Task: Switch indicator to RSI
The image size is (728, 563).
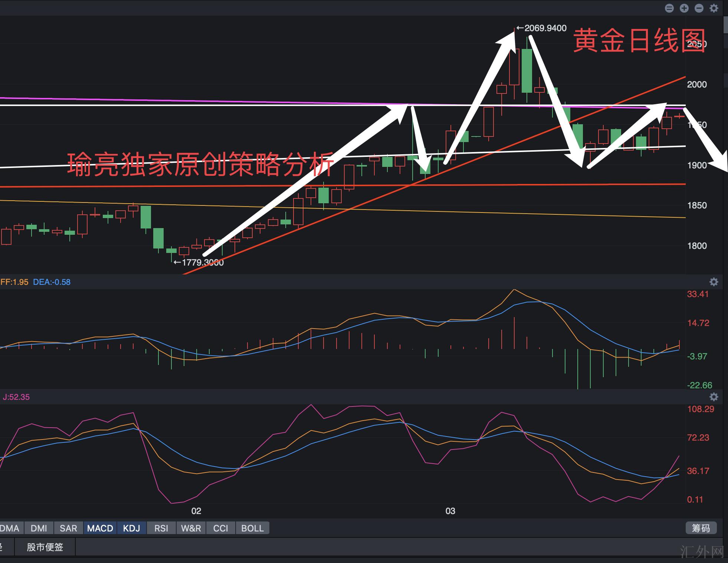Action: click(161, 528)
